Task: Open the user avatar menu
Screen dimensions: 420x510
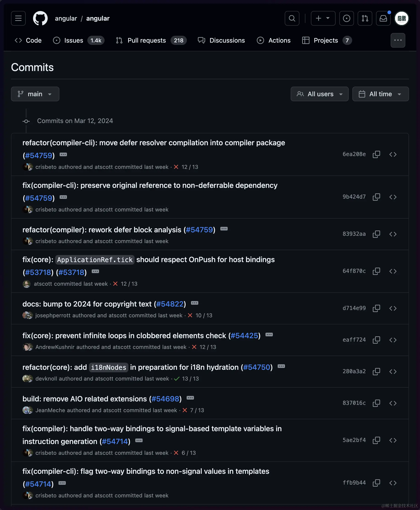Action: point(402,18)
